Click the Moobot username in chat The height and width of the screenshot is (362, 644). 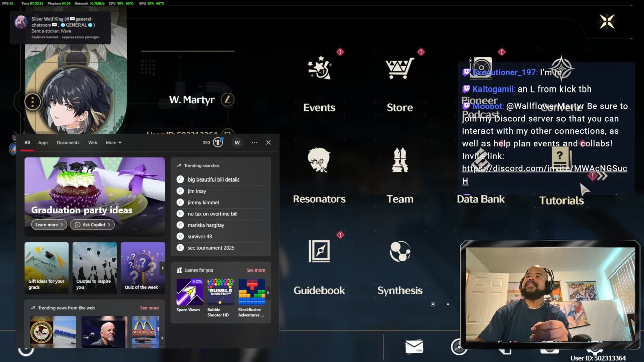(x=488, y=106)
